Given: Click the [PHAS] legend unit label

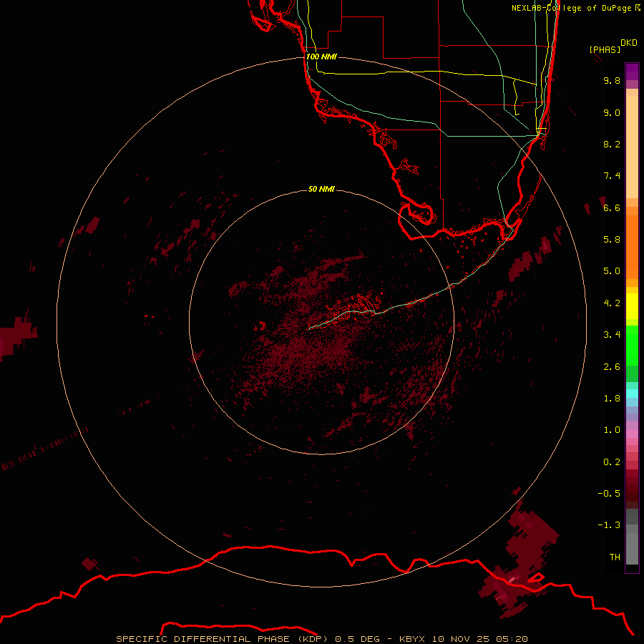Looking at the screenshot, I should tap(605, 49).
